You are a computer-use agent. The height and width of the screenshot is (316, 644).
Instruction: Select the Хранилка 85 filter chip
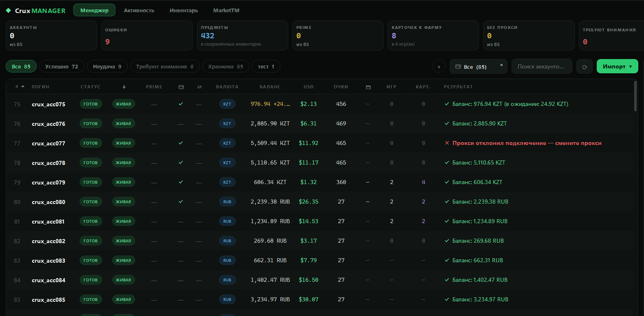[x=225, y=66]
